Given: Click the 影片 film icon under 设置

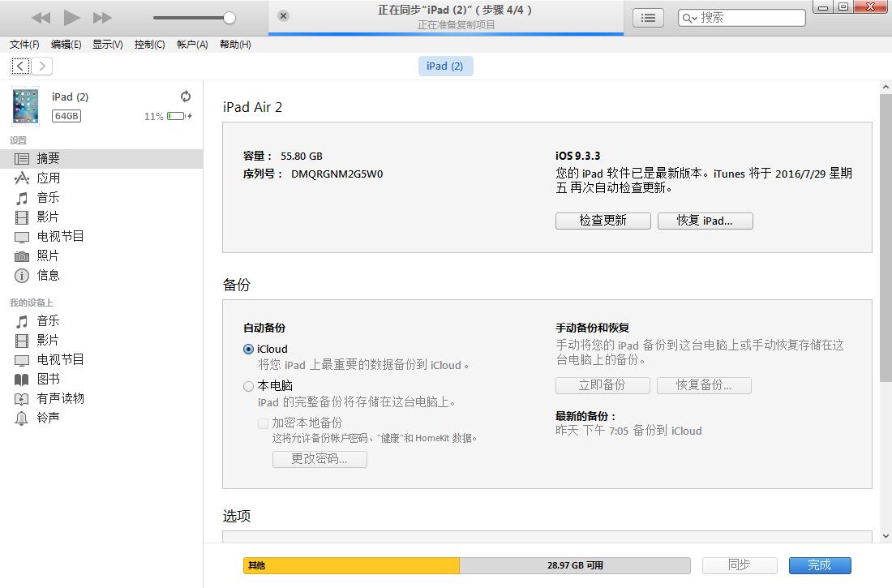Looking at the screenshot, I should click(x=22, y=217).
